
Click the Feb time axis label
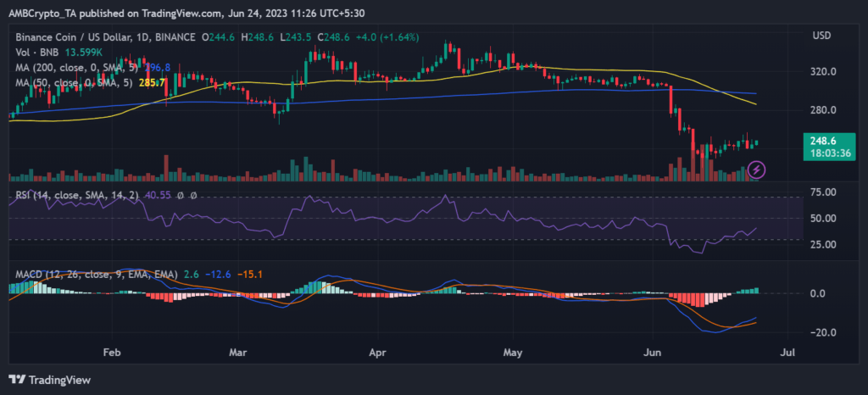113,352
